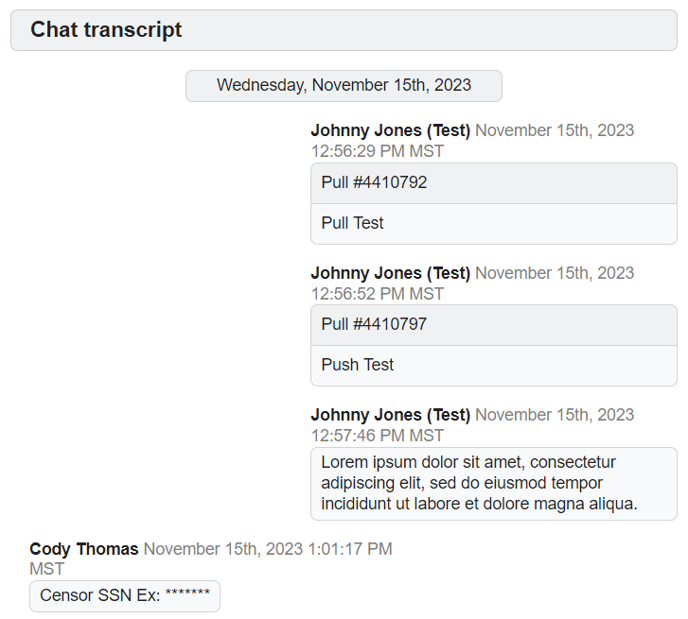This screenshot has height=619, width=688.
Task: Click sender name above Pull #4410797 message
Action: pyautogui.click(x=390, y=273)
